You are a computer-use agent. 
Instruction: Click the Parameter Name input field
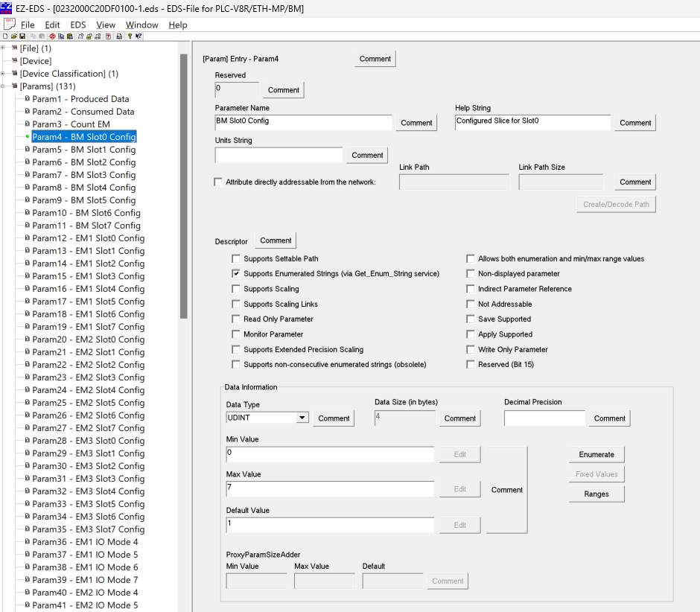click(303, 122)
